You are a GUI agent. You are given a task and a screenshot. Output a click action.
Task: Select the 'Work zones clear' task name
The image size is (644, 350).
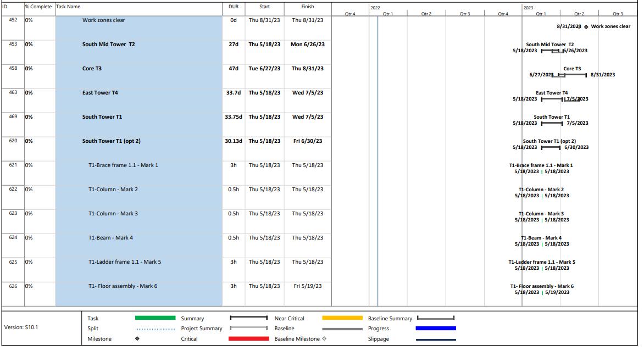[103, 20]
